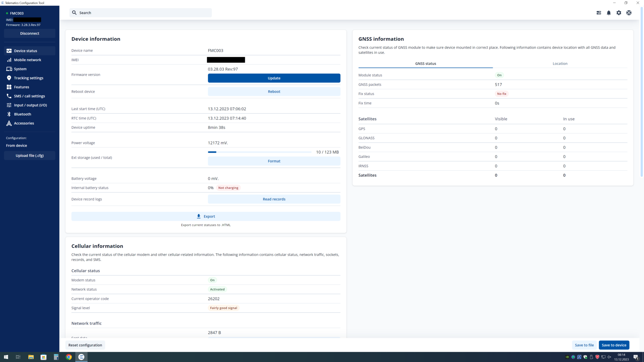
Task: Click the terminal/server icon in top bar
Action: 599,13
